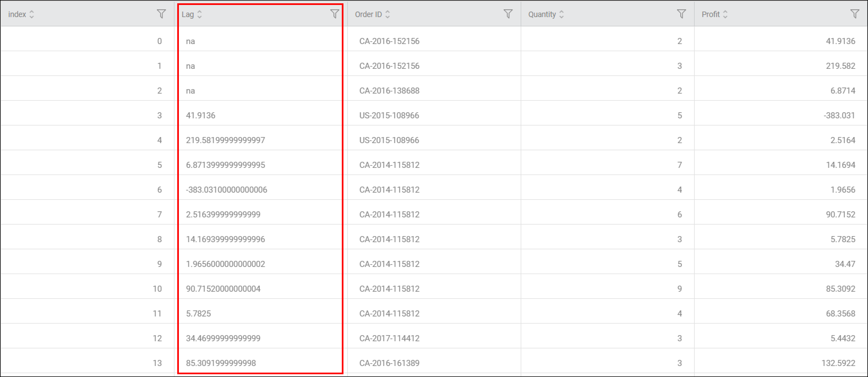Open the filter for the Lag column
868x377 pixels.
pyautogui.click(x=334, y=14)
